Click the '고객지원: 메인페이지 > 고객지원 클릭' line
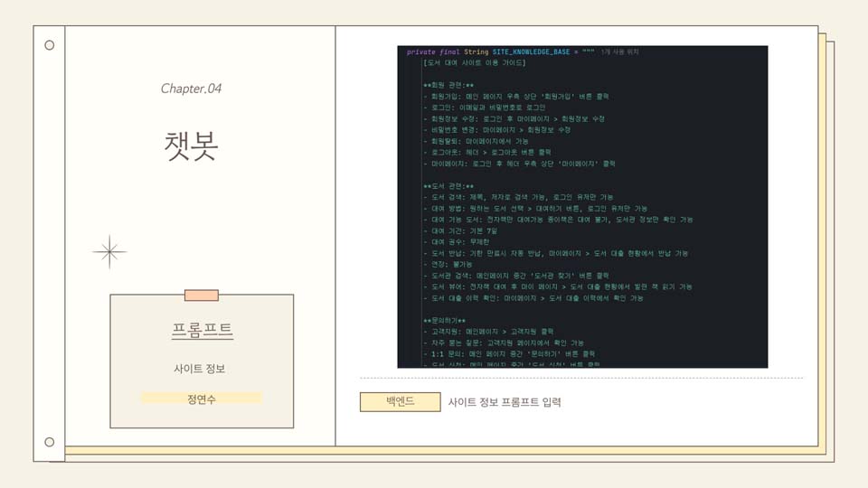The height and width of the screenshot is (488, 868). tap(489, 332)
